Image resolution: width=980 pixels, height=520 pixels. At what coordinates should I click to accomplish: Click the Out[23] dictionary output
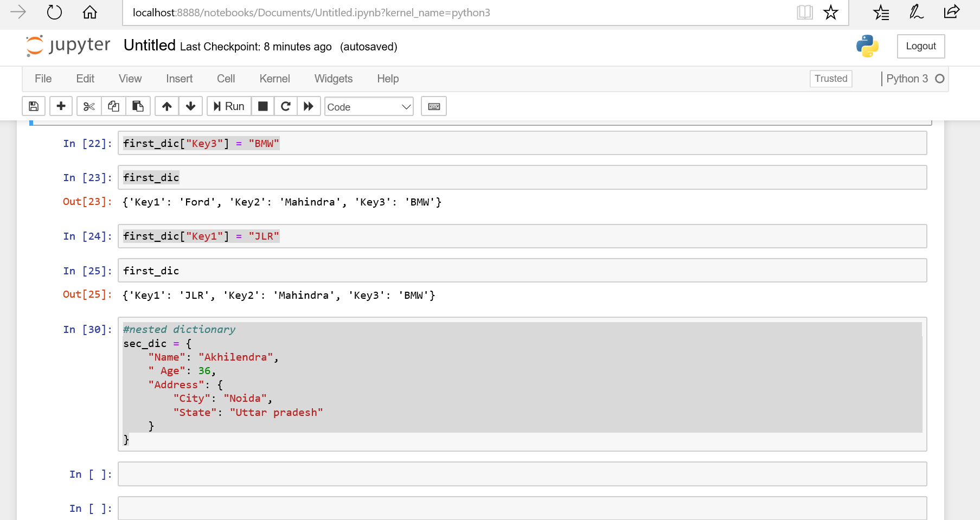point(282,202)
